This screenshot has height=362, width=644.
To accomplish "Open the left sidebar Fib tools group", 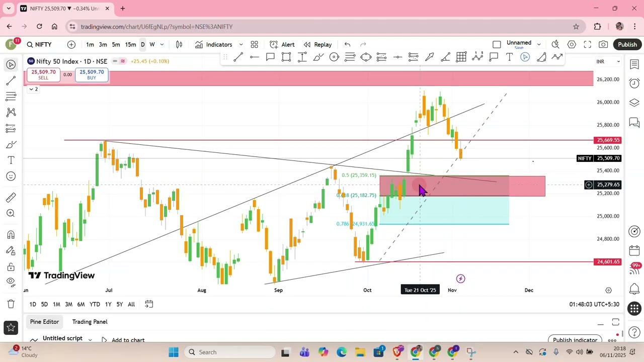I will 11,97.
